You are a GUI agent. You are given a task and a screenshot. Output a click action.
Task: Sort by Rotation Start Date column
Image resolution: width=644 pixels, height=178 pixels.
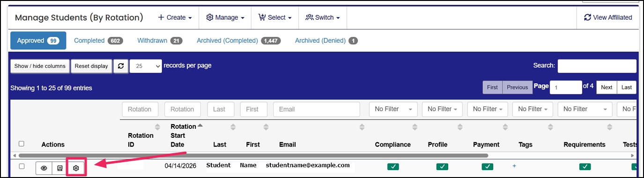tap(200, 126)
